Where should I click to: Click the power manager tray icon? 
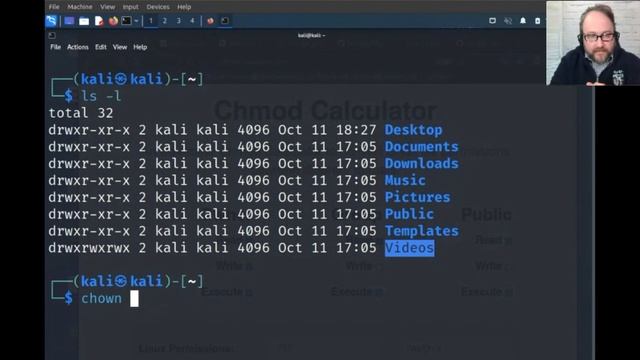tap(538, 21)
